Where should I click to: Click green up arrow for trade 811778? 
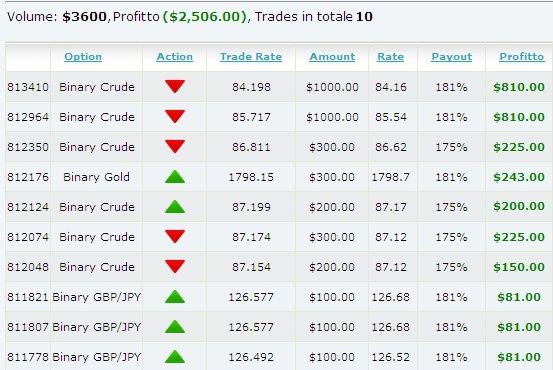pyautogui.click(x=175, y=357)
